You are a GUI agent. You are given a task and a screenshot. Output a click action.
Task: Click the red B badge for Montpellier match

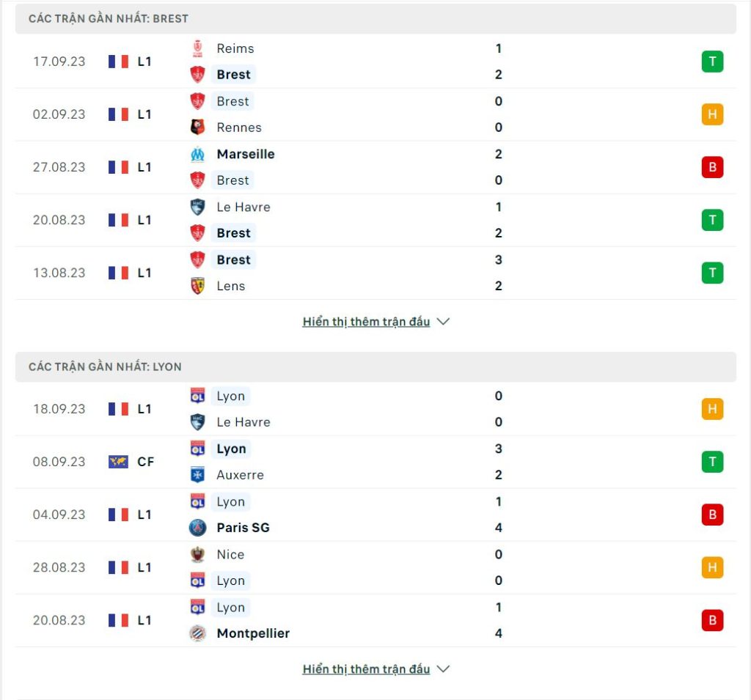712,621
